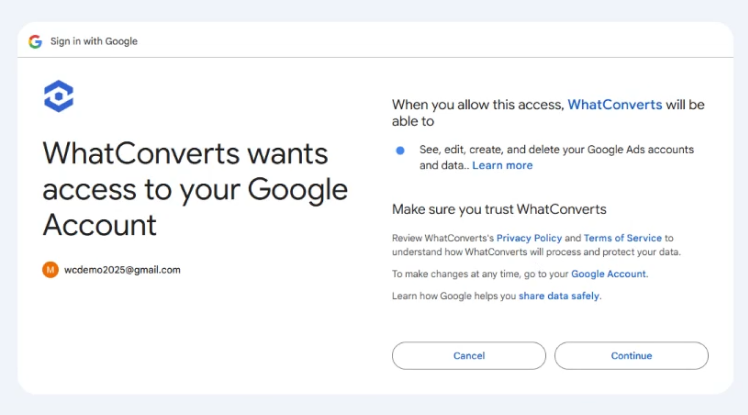
Task: Click the Make sure you trust WhatConverts heading
Action: click(x=499, y=209)
